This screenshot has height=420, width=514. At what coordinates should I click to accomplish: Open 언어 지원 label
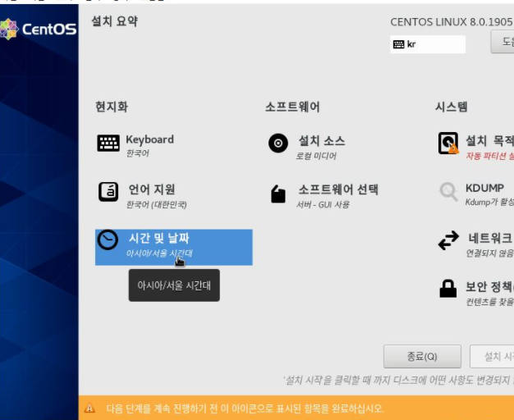pos(151,189)
